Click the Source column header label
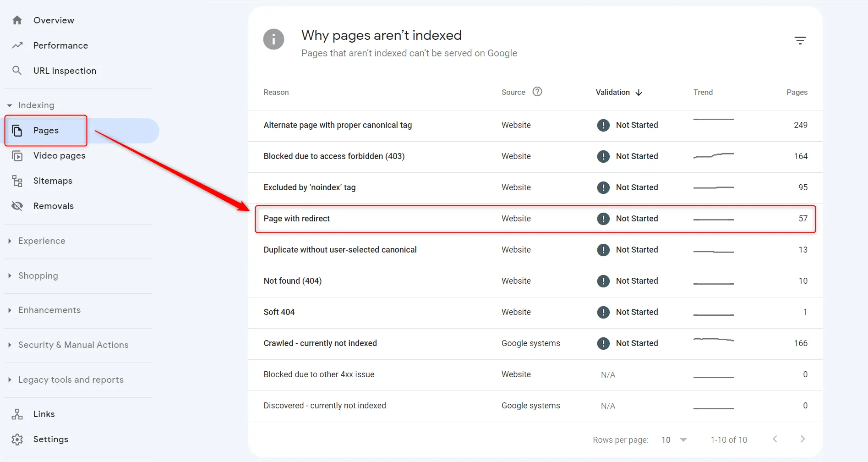The image size is (868, 462). point(513,92)
